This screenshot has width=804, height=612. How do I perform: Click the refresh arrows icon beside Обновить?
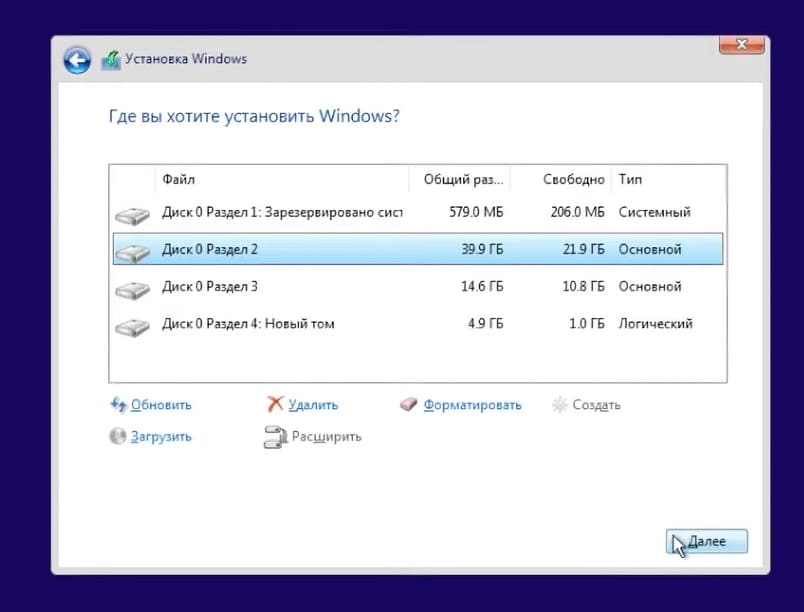[118, 404]
